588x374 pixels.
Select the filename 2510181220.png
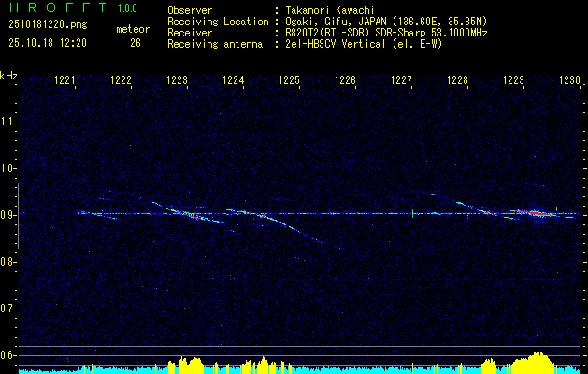pyautogui.click(x=48, y=25)
